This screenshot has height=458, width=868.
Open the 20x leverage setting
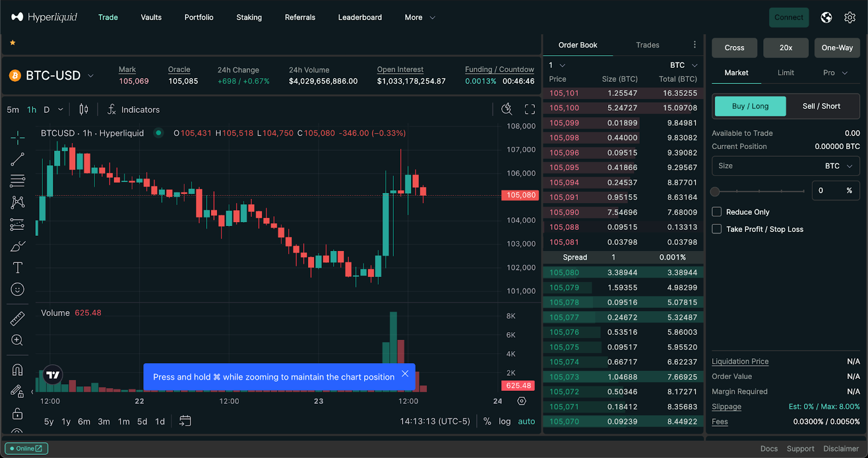tap(786, 48)
